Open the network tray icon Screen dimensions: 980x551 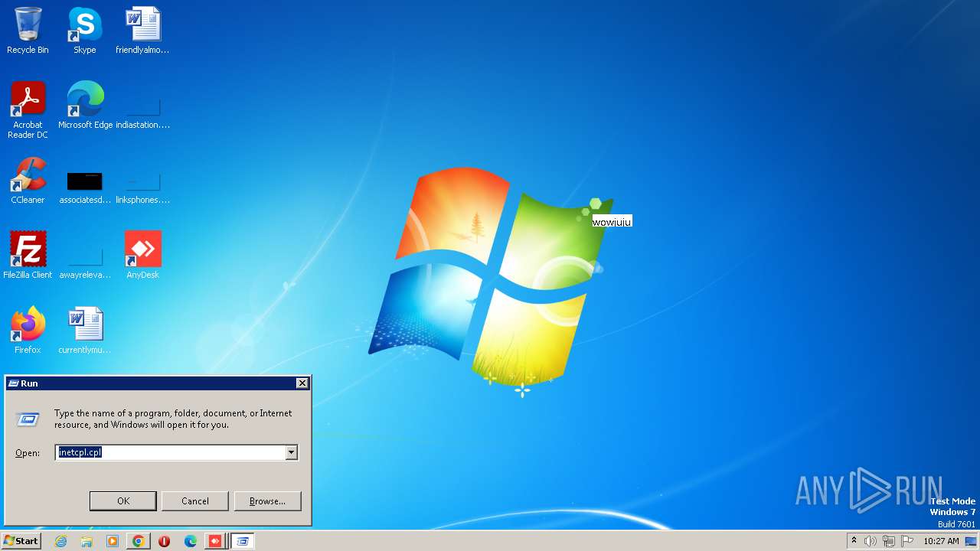889,541
